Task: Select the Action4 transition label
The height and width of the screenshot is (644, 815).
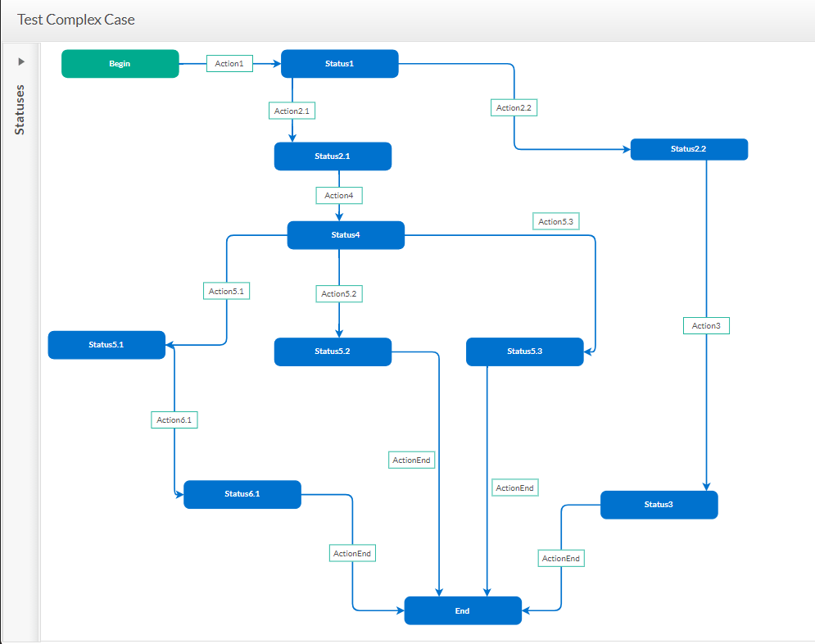Action: coord(339,196)
